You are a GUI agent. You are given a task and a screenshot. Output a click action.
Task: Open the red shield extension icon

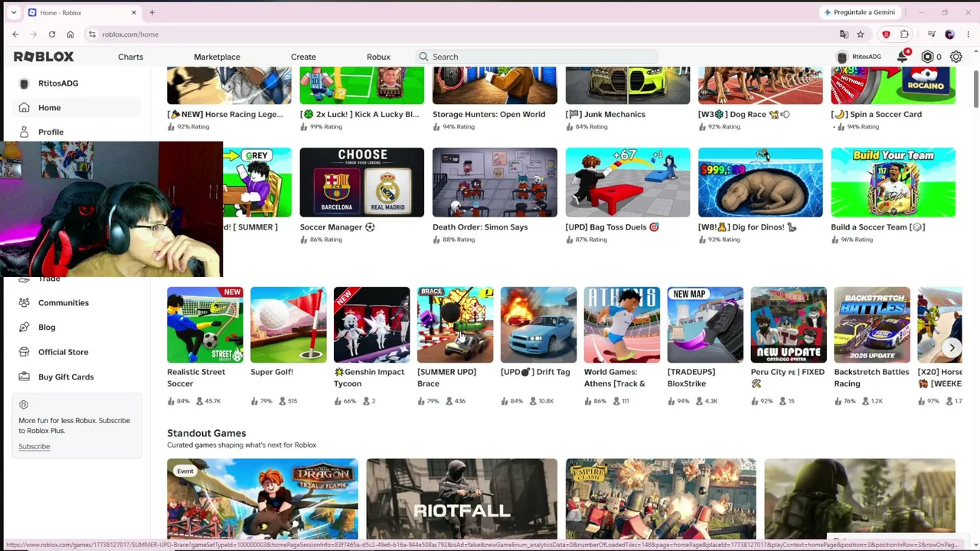click(887, 34)
